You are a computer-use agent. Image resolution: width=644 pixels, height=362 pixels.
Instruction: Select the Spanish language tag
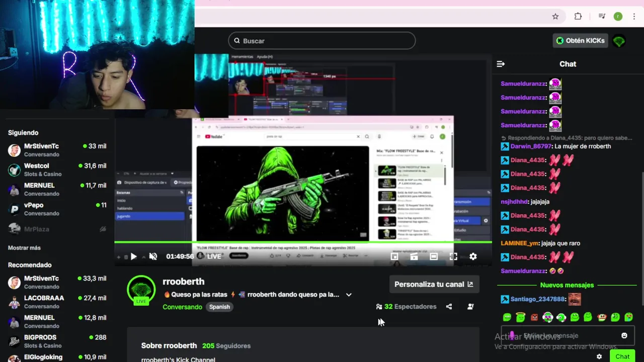pos(219,307)
